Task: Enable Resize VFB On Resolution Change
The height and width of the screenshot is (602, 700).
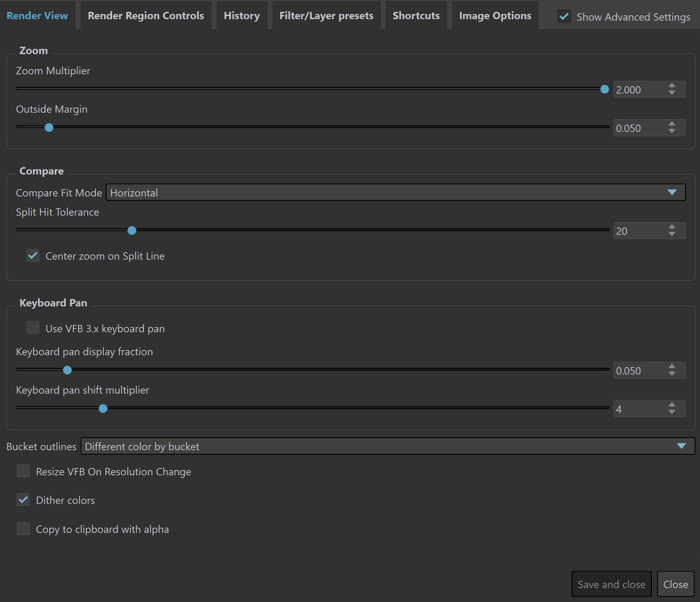Action: [23, 471]
